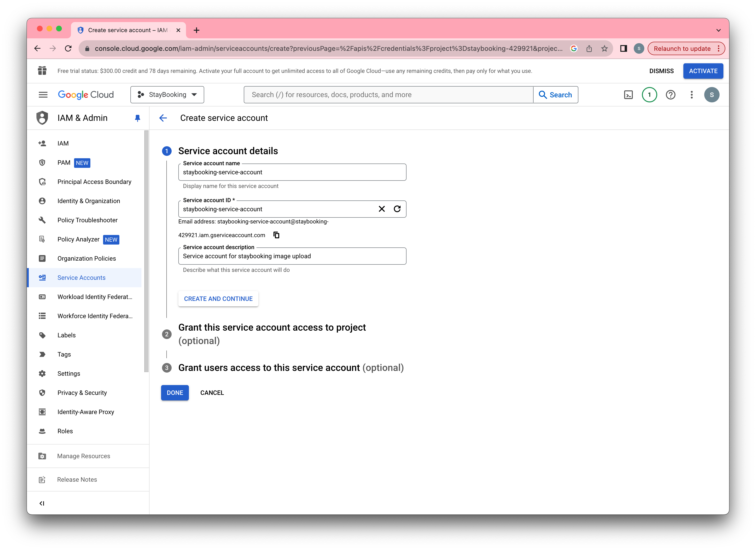
Task: Open the three-dot more options menu
Action: tap(692, 95)
